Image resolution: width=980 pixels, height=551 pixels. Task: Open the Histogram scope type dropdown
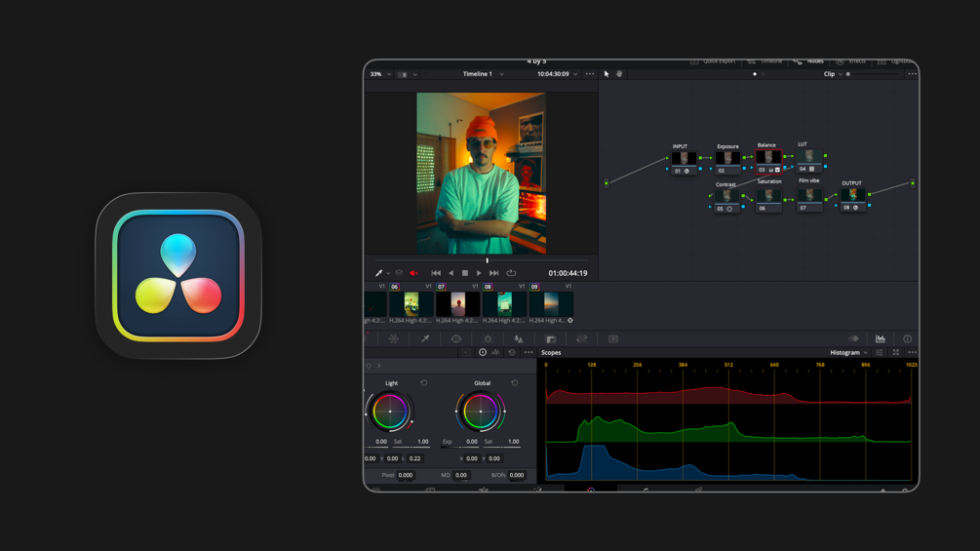click(848, 352)
